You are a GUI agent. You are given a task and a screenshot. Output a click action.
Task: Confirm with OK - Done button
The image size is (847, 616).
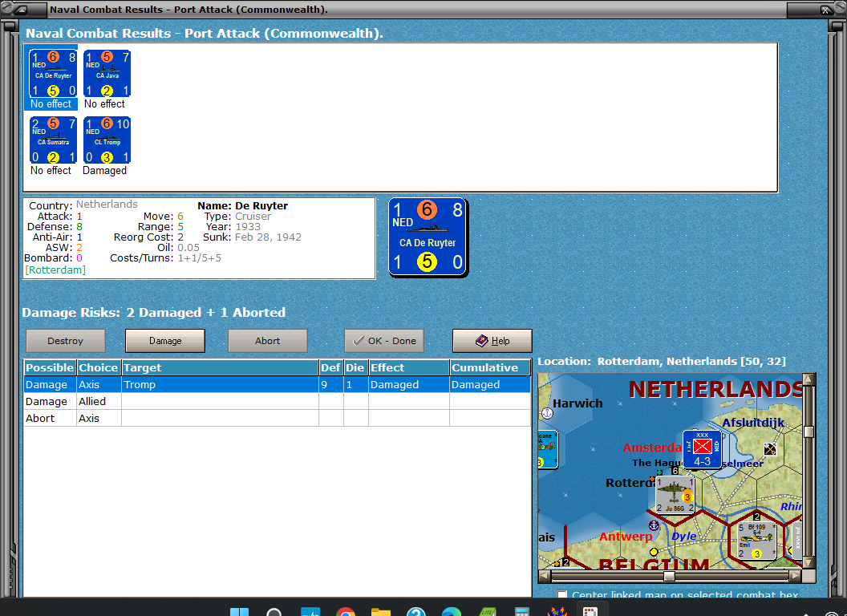(384, 341)
